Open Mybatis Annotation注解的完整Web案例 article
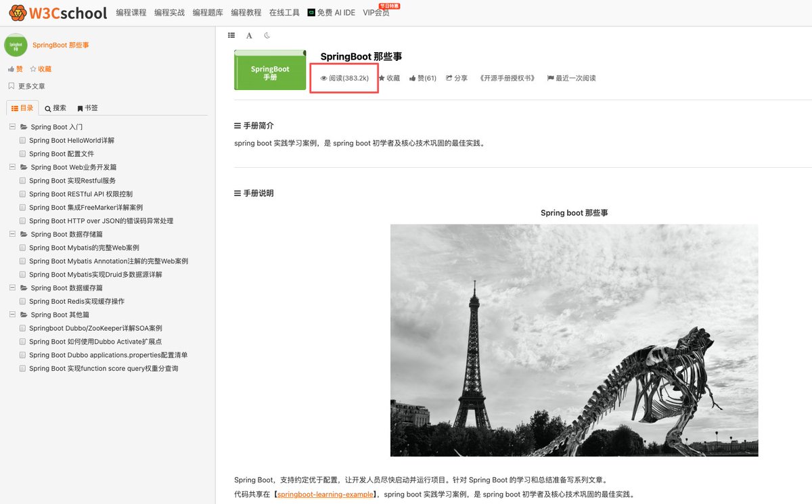The height and width of the screenshot is (504, 812). coord(108,261)
